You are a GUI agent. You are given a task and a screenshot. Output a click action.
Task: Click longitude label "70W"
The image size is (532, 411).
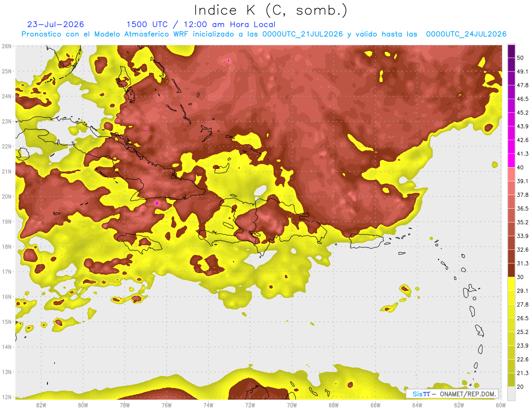click(292, 404)
